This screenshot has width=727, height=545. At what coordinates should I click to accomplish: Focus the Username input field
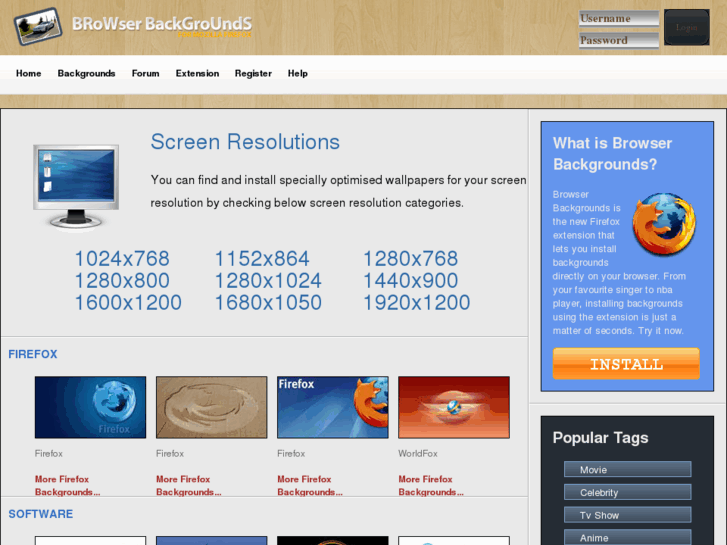click(x=619, y=19)
